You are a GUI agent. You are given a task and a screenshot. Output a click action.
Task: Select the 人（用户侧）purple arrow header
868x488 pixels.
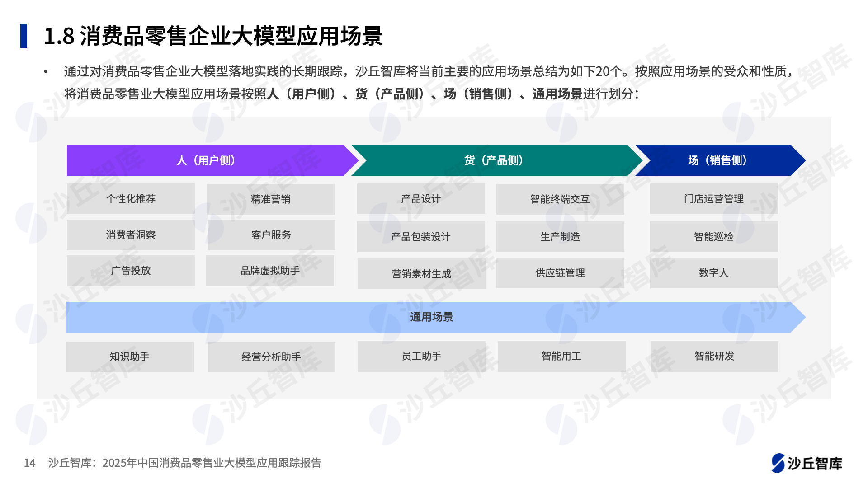pyautogui.click(x=206, y=160)
